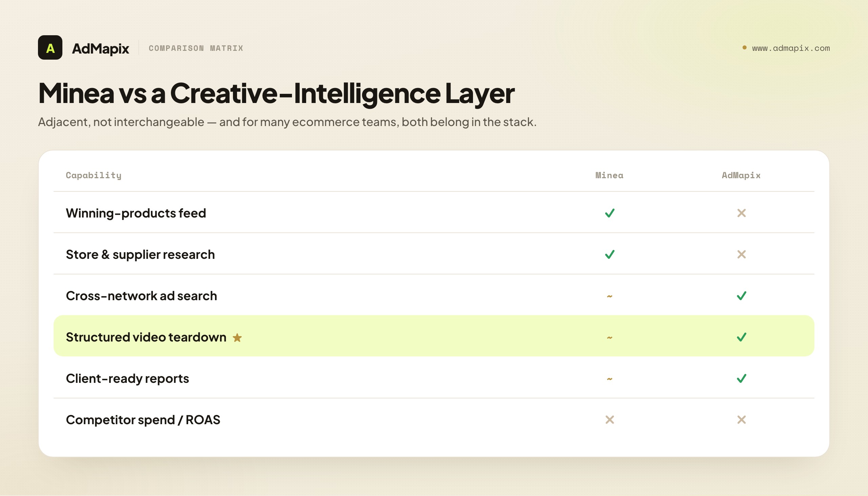Click the subtitle starting with Adjacent, not interchangeable
Image resolution: width=868 pixels, height=496 pixels.
click(x=287, y=122)
